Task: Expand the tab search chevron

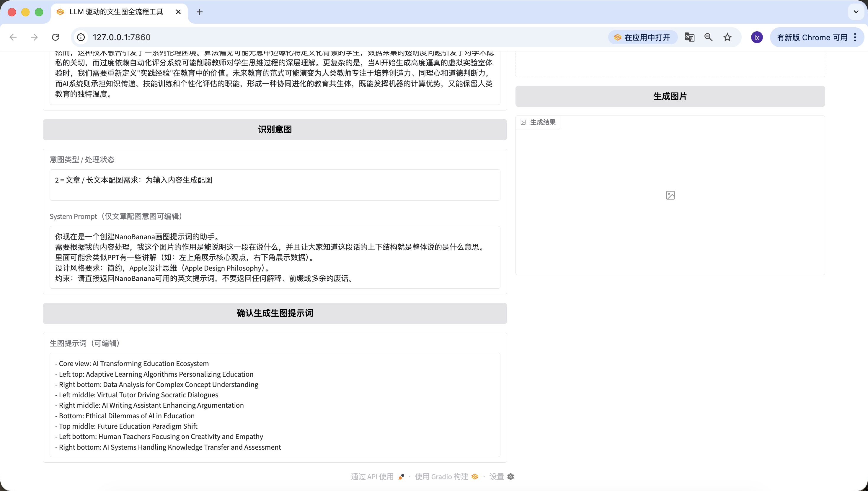Action: coord(856,12)
